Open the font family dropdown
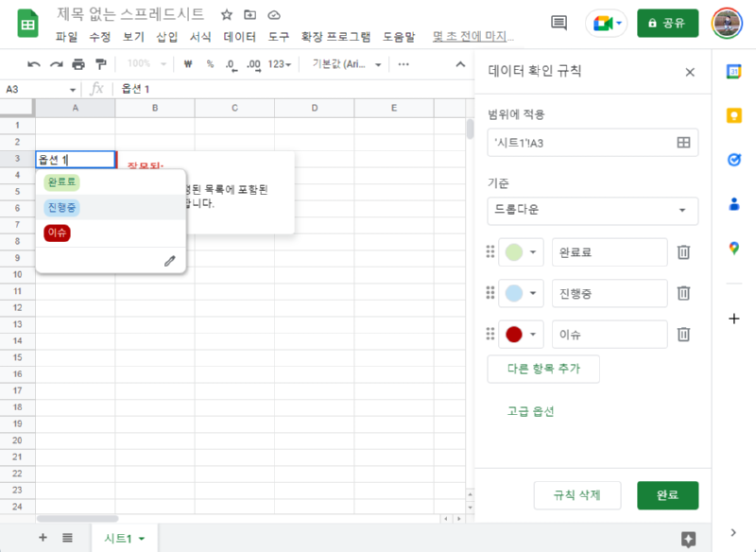This screenshot has width=756, height=552. click(x=346, y=64)
